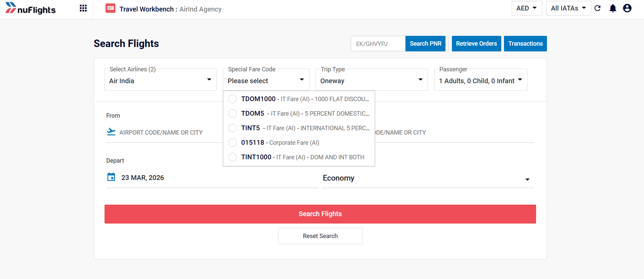644x279 pixels.
Task: Click the 5 PERCENT DOMESTIC description text
Action: 337,114
